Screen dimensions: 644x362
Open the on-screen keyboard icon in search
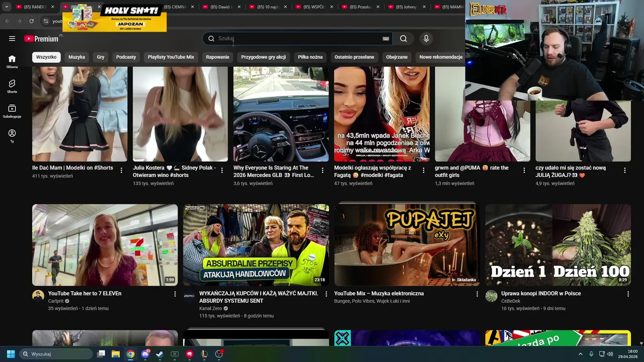click(386, 39)
